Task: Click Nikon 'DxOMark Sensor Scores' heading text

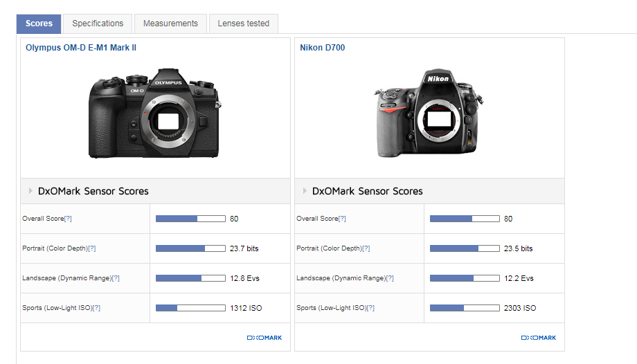Action: coord(367,191)
